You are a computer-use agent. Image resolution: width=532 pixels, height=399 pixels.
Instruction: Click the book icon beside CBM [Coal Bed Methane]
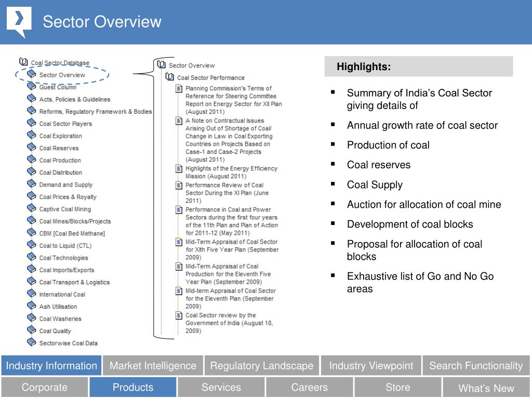(32, 233)
